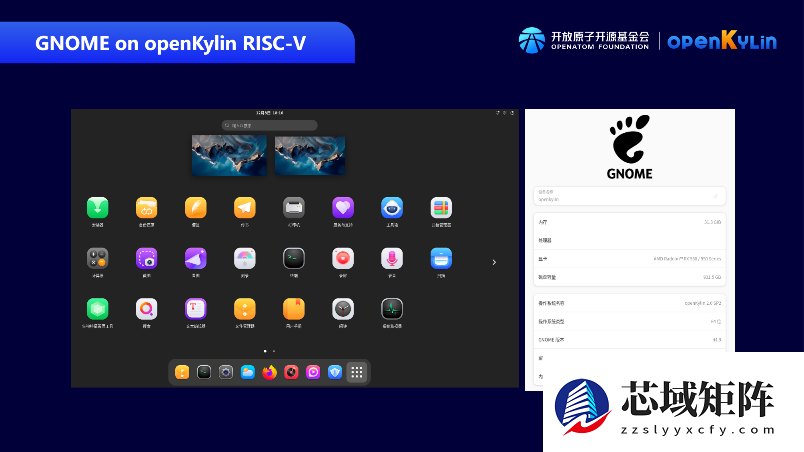Click the OS type row showing 64-bit
Screen dimensions: 804x452
[x=630, y=322]
